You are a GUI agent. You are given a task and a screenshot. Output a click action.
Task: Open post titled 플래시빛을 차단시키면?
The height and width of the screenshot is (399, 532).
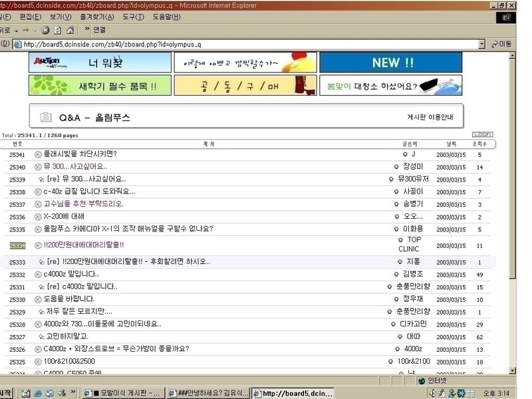80,154
